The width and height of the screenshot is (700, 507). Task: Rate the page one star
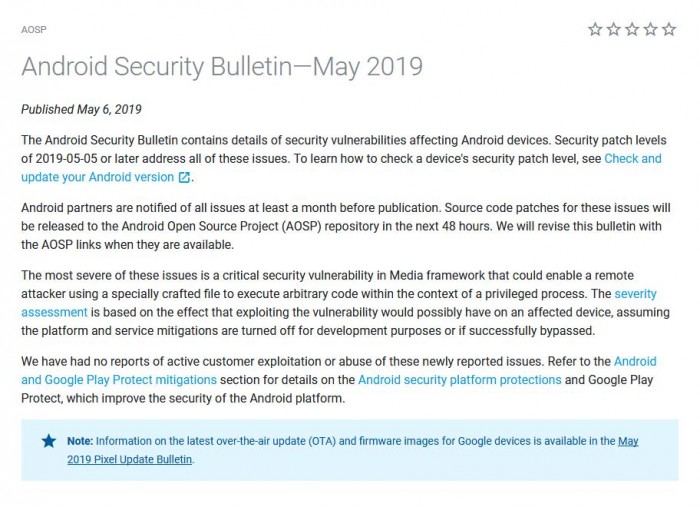(x=596, y=30)
